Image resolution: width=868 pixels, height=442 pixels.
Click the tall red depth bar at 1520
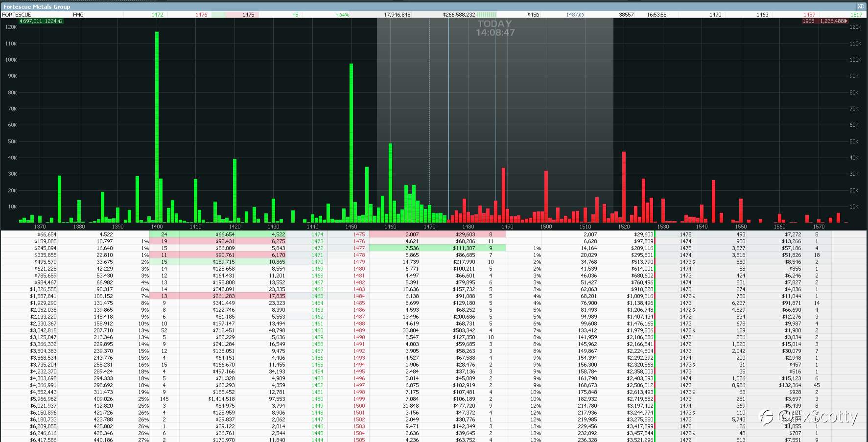pyautogui.click(x=624, y=187)
